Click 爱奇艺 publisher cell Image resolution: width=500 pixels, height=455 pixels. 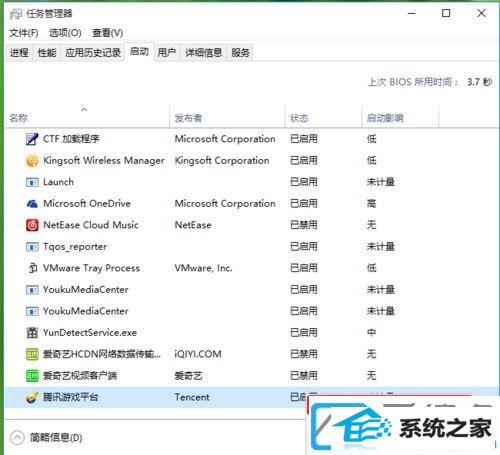pyautogui.click(x=188, y=376)
